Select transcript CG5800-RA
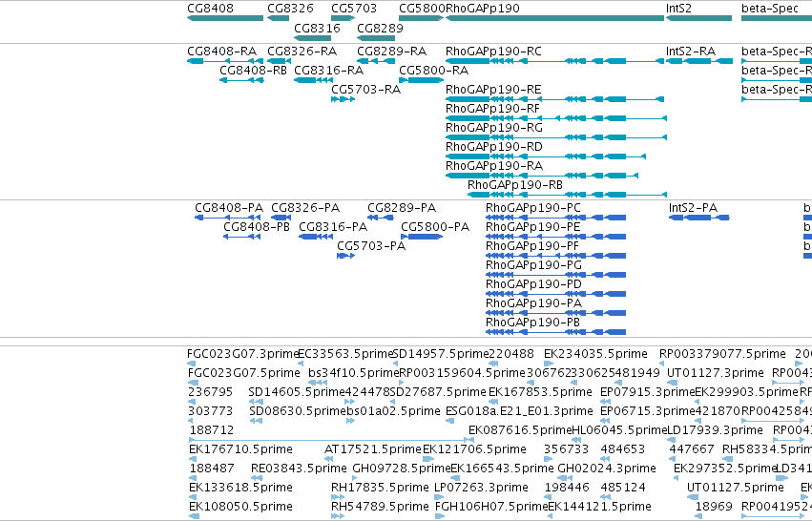The image size is (812, 521). click(421, 80)
